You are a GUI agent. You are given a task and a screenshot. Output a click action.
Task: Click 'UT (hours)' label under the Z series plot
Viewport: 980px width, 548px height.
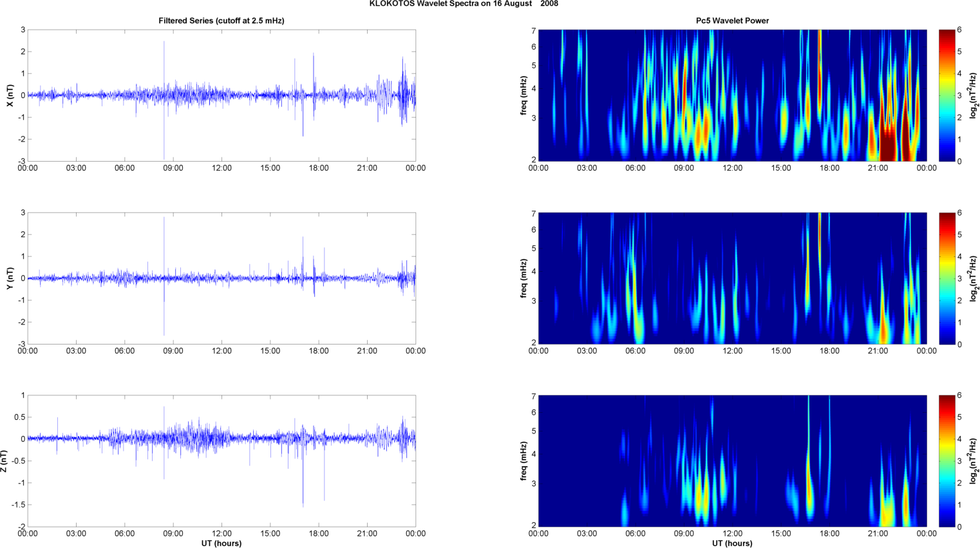tap(221, 543)
